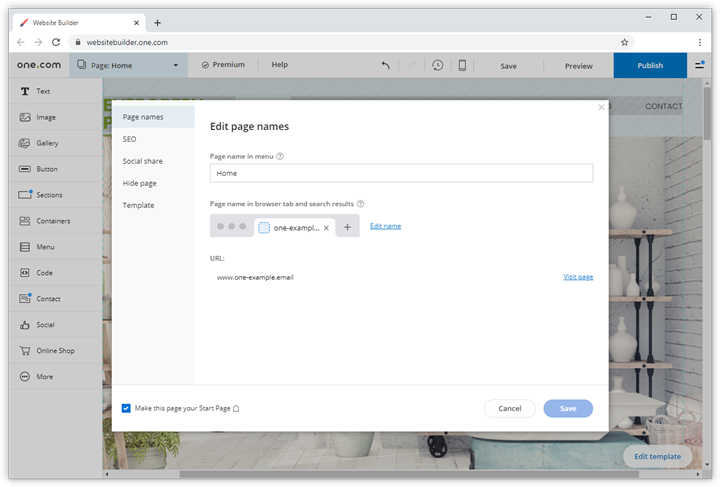Close the Edit page names dialog
The image size is (720, 487).
pyautogui.click(x=601, y=107)
